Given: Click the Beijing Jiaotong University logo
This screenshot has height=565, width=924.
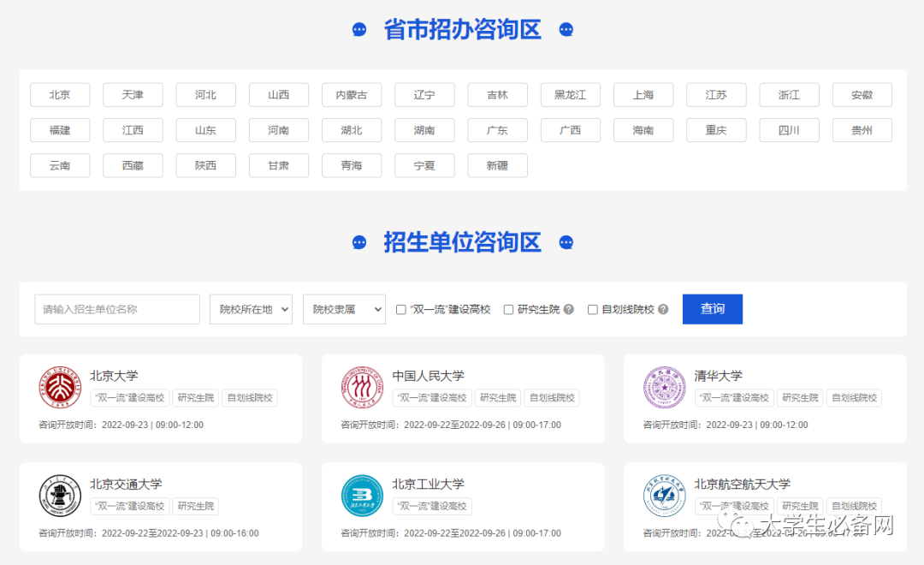Looking at the screenshot, I should pyautogui.click(x=60, y=496).
